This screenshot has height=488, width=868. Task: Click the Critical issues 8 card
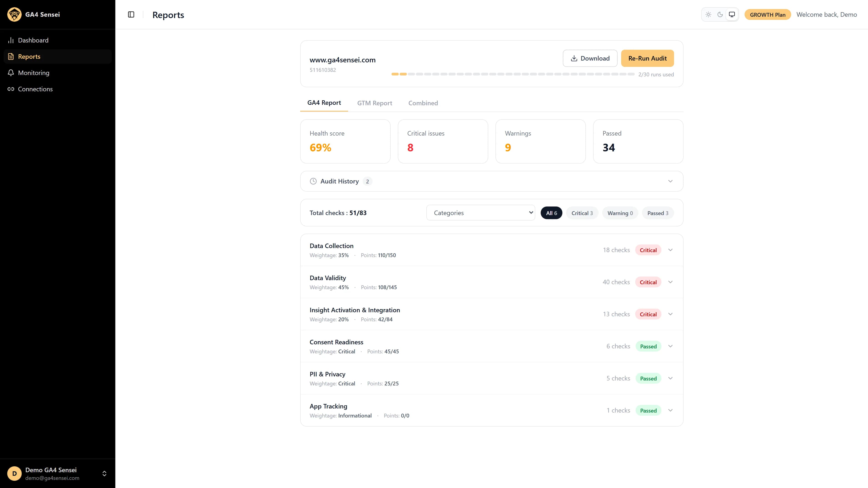(443, 141)
